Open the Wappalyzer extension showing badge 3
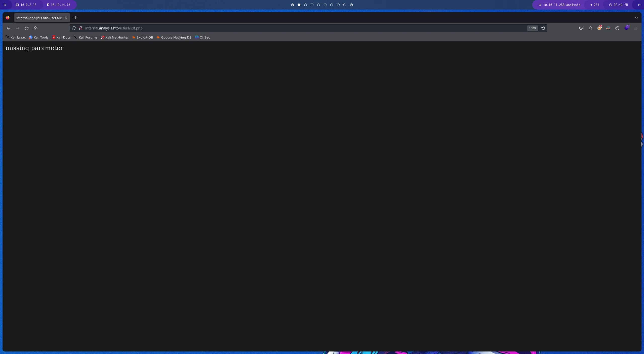644x354 pixels. point(627,28)
